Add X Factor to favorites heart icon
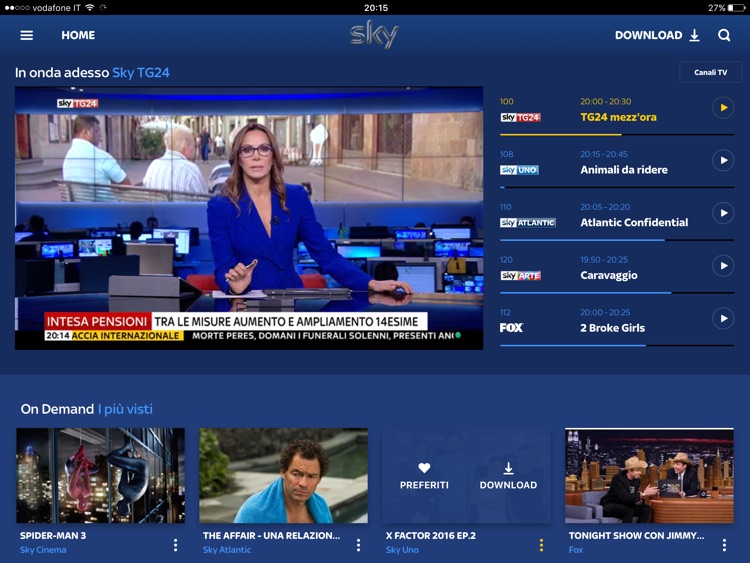Screen dimensions: 750x563 [424, 468]
